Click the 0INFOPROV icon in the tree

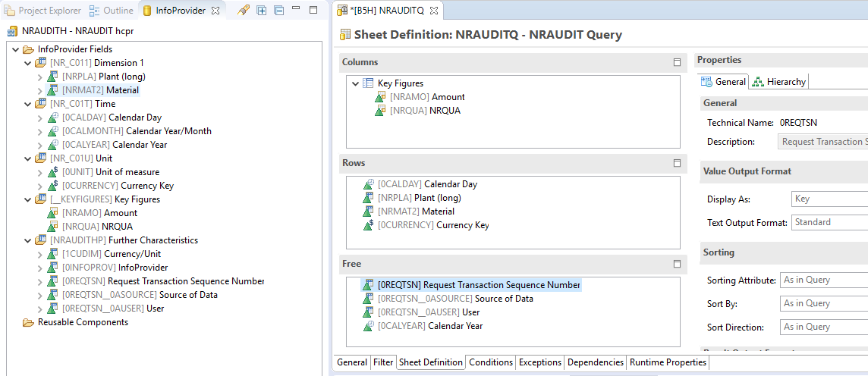(x=53, y=268)
